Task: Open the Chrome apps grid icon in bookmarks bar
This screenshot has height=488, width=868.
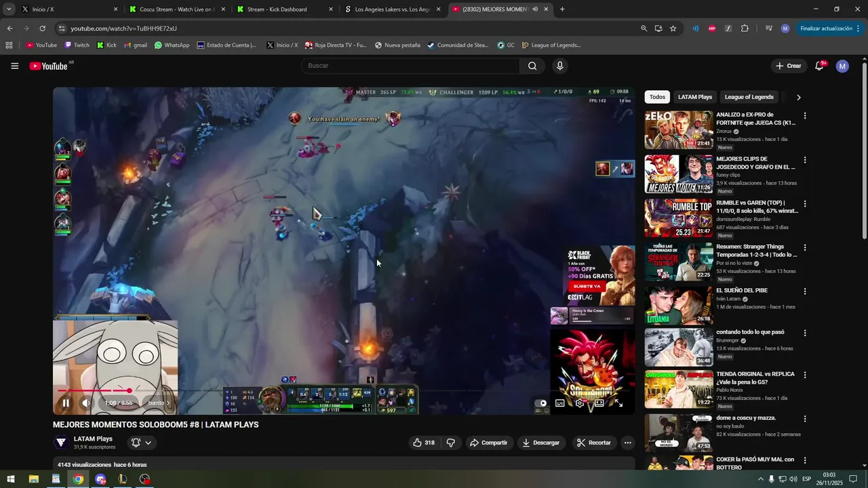Action: coord(9,45)
